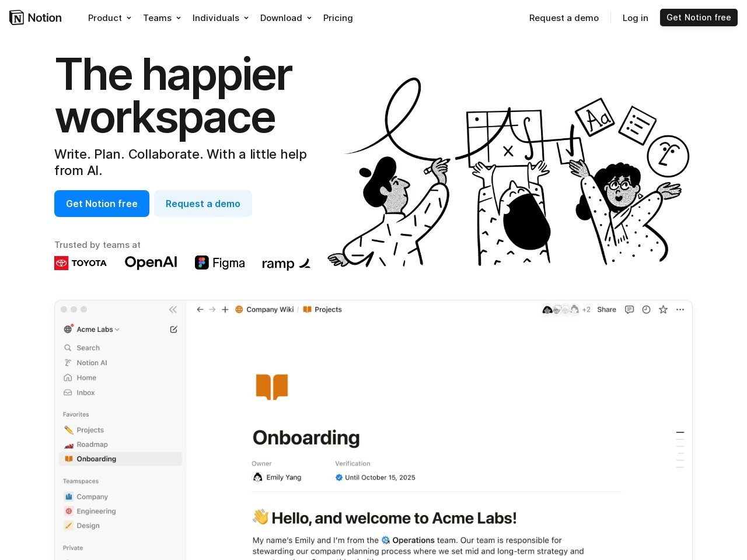Click the new page compose icon
Viewport: 747px width, 560px height.
pos(173,329)
